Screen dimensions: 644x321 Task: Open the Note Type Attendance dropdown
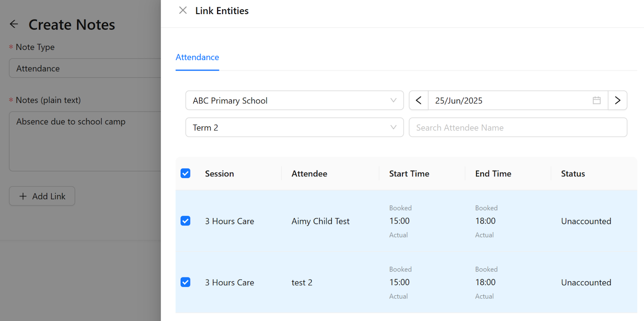pos(85,68)
